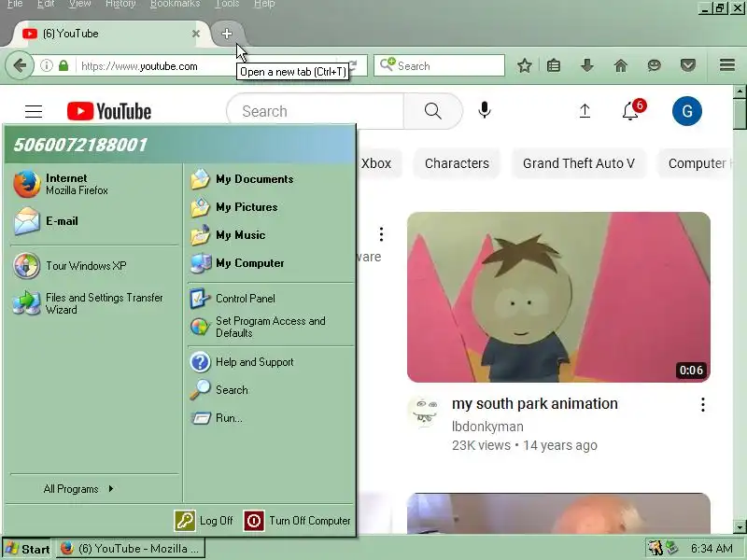Click the YouTube logo
Screen dimensions: 747x560
click(x=109, y=111)
